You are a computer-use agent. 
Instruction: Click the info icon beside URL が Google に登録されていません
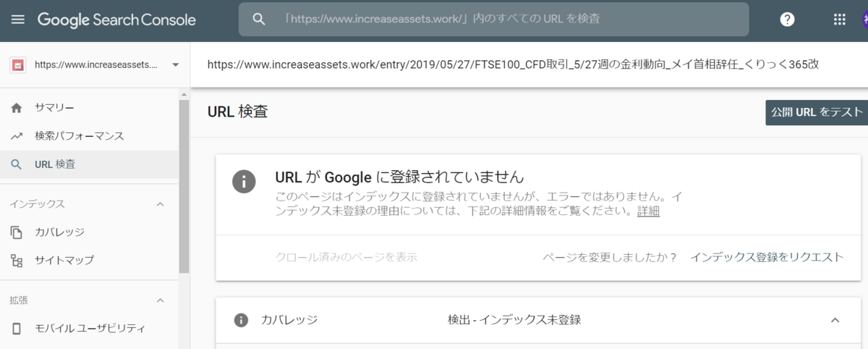pyautogui.click(x=244, y=181)
